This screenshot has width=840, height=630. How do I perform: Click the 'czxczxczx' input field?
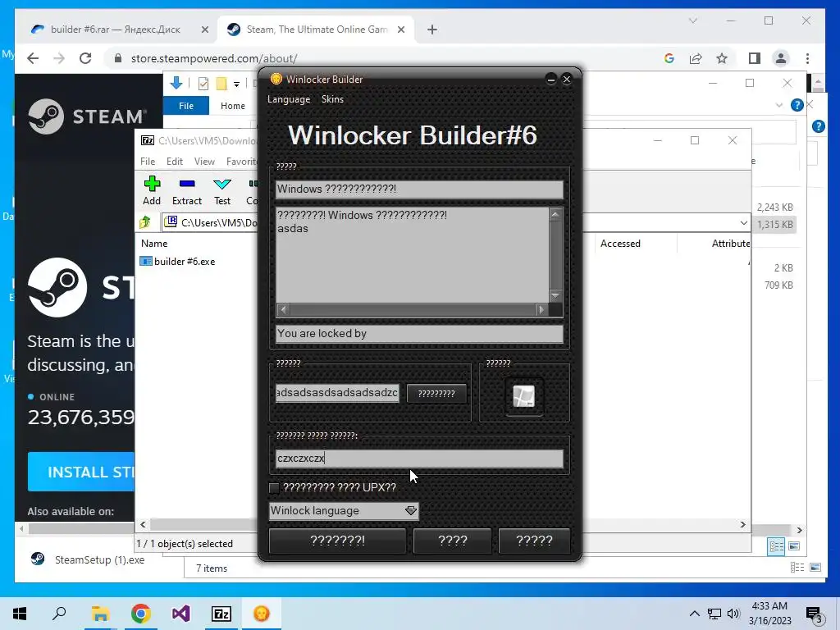coord(419,458)
